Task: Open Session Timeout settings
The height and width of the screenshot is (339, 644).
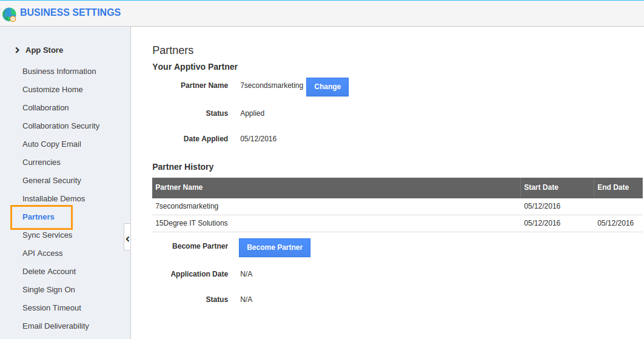Action: [x=52, y=308]
